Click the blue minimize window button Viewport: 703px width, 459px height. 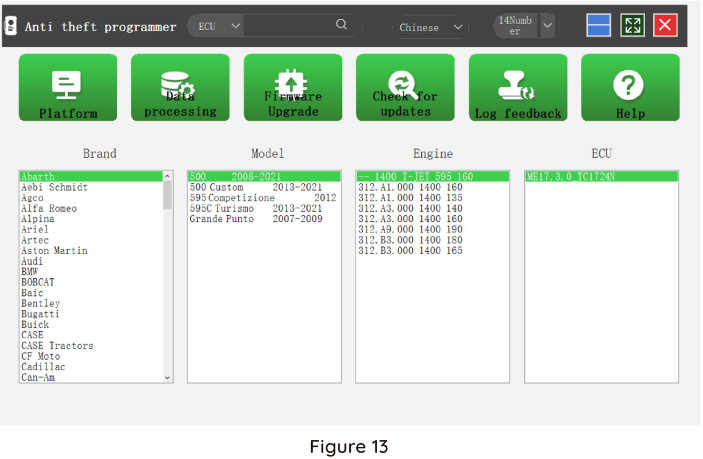click(599, 25)
